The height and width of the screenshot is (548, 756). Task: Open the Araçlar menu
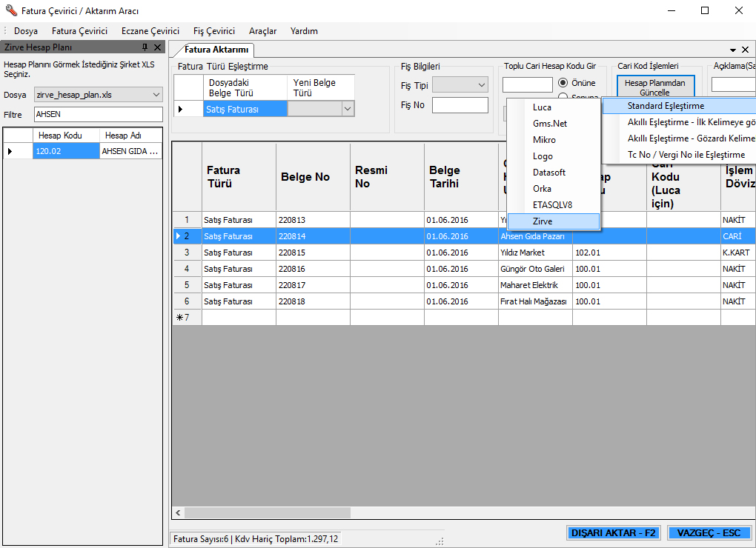(x=263, y=31)
